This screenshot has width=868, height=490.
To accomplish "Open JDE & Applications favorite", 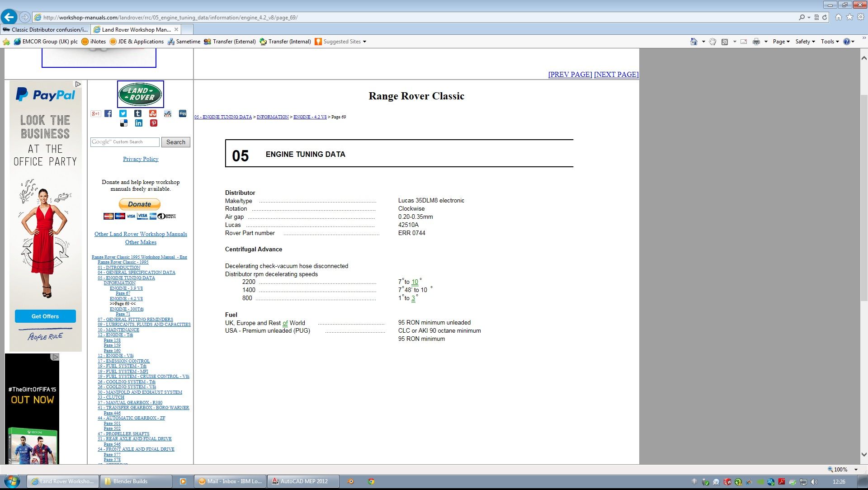I will [137, 42].
